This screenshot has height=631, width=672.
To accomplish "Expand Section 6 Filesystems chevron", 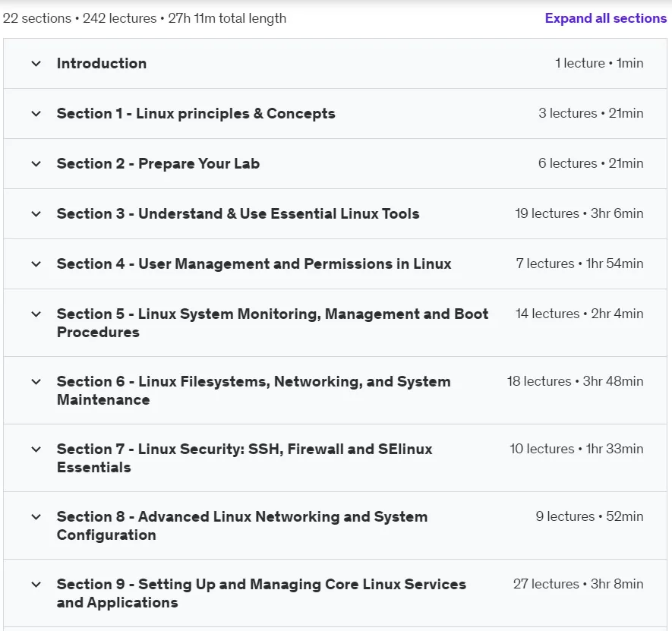I will [x=36, y=381].
